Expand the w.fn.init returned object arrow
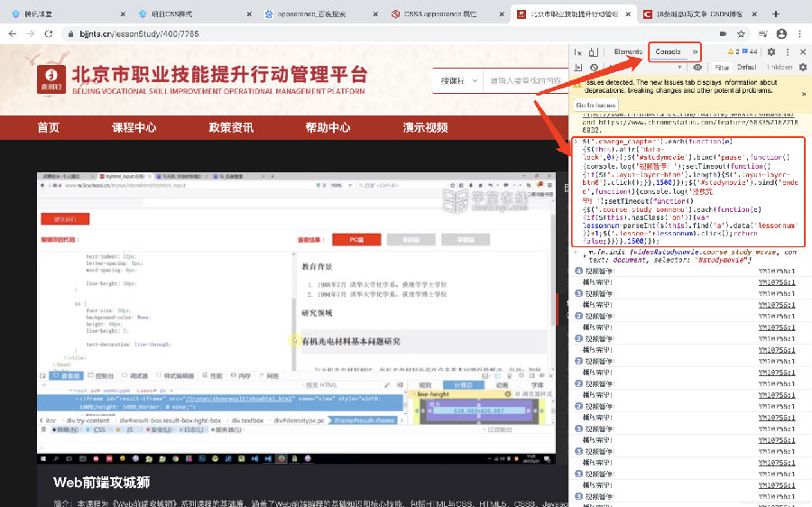The width and height of the screenshot is (812, 507). click(x=585, y=256)
